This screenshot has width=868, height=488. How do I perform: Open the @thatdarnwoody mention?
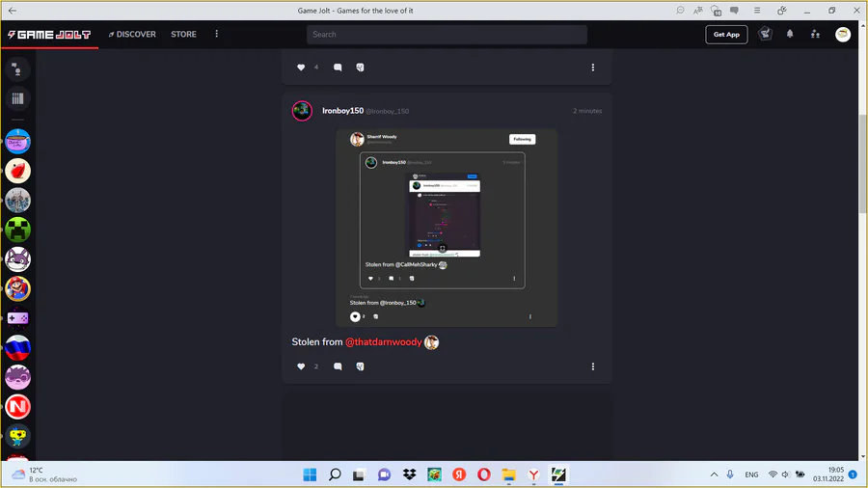point(384,342)
